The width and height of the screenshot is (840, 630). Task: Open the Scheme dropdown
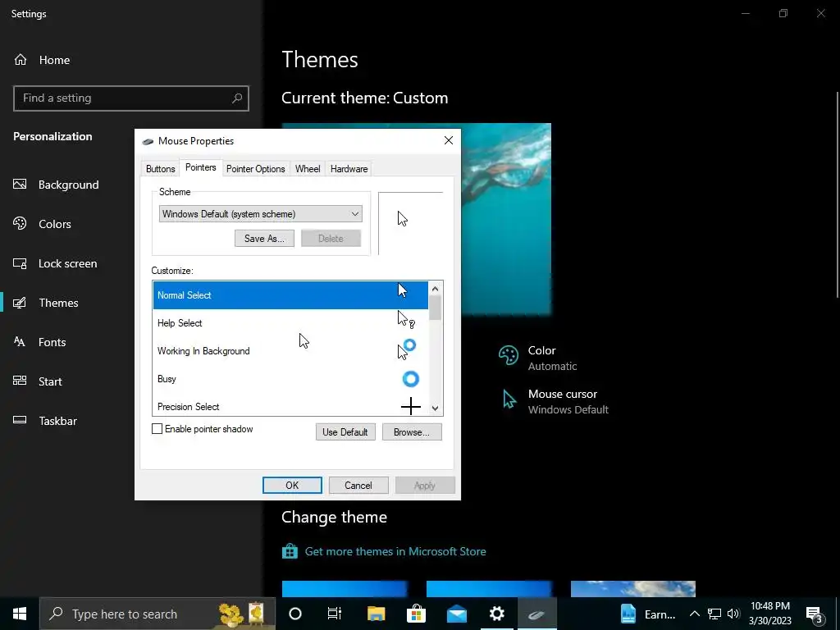260,214
